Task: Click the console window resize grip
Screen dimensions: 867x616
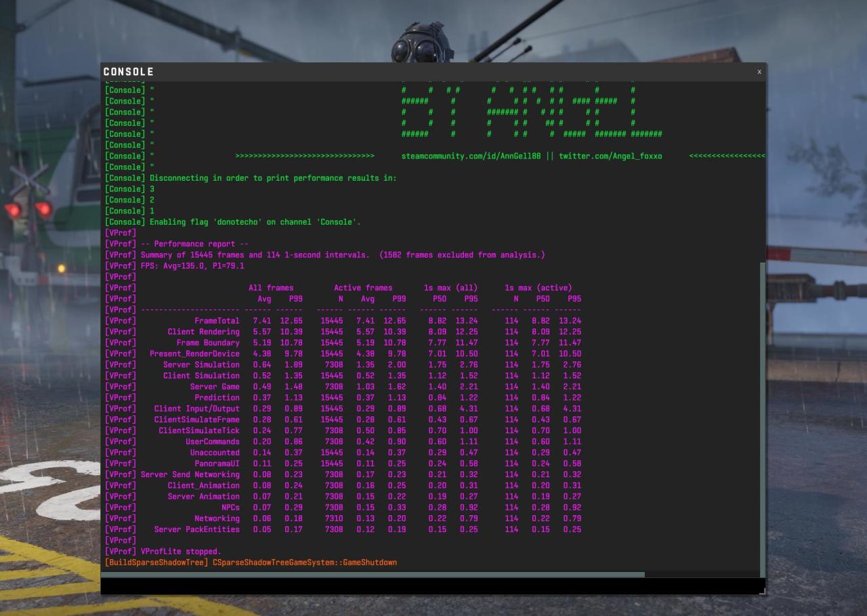Action: click(762, 591)
